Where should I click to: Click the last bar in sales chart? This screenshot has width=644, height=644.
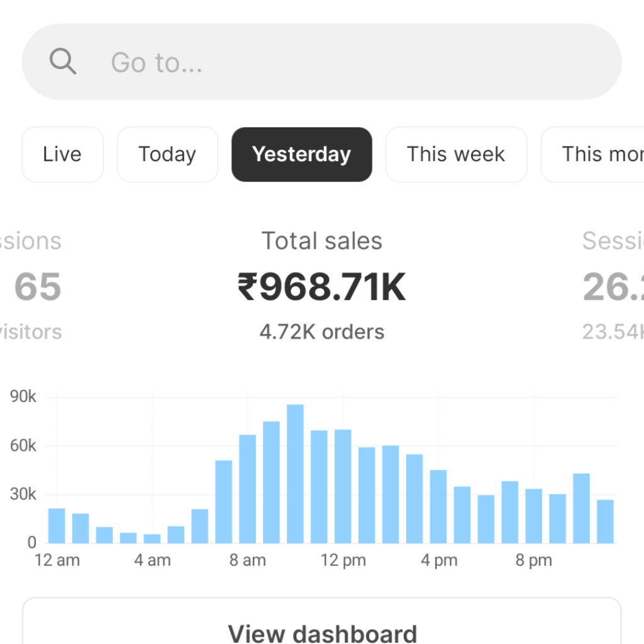[605, 521]
